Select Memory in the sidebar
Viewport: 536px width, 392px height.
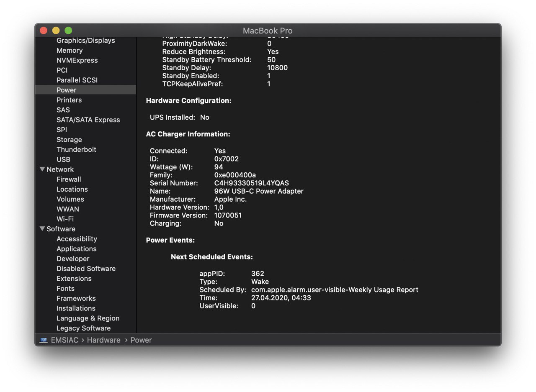(x=70, y=50)
